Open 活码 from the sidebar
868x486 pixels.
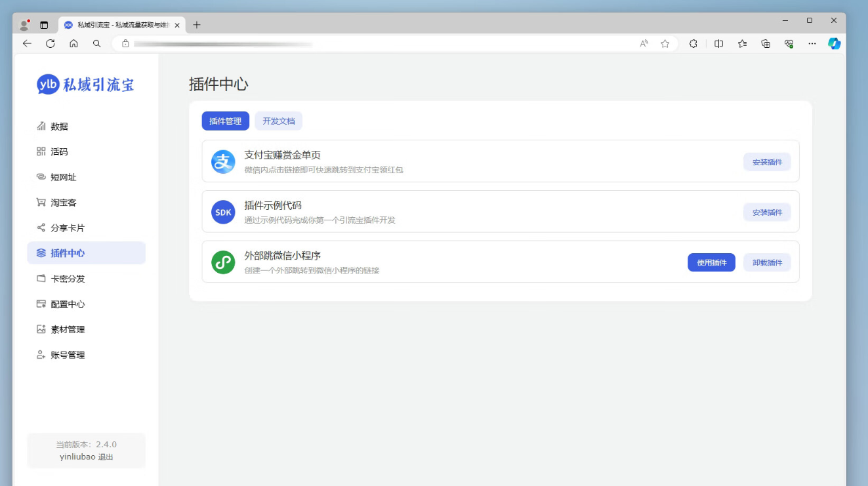(x=59, y=152)
